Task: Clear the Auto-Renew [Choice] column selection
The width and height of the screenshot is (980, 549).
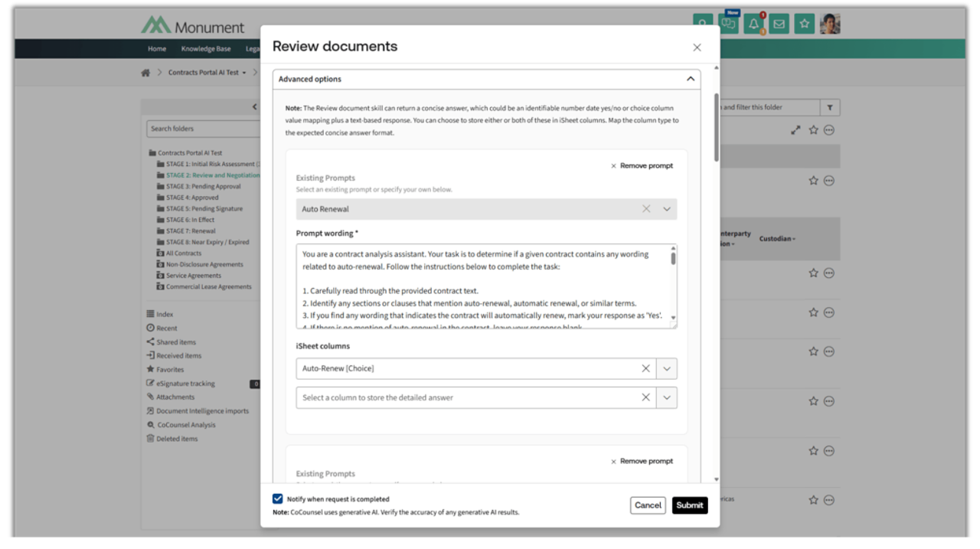Action: pos(645,368)
